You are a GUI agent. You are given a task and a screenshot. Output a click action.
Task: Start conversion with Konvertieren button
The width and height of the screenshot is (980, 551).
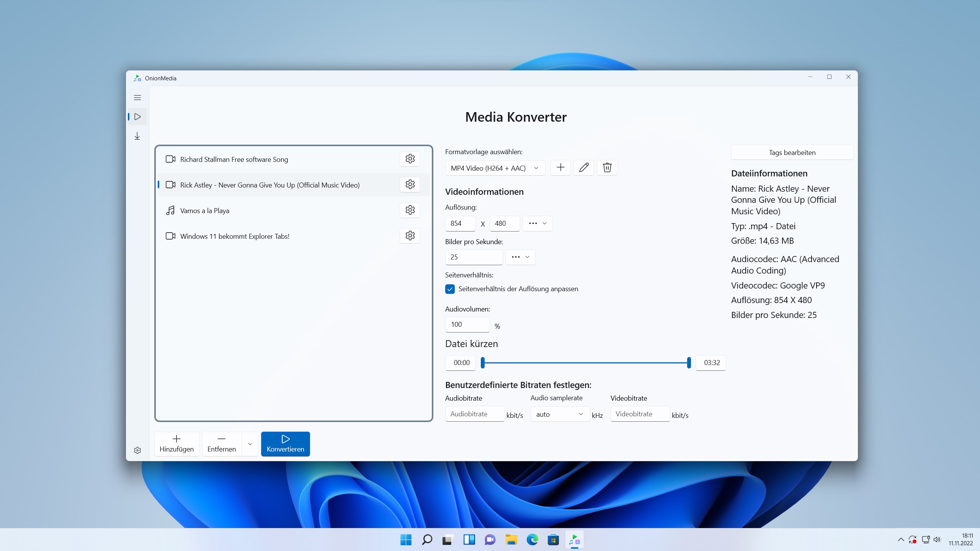click(x=286, y=444)
